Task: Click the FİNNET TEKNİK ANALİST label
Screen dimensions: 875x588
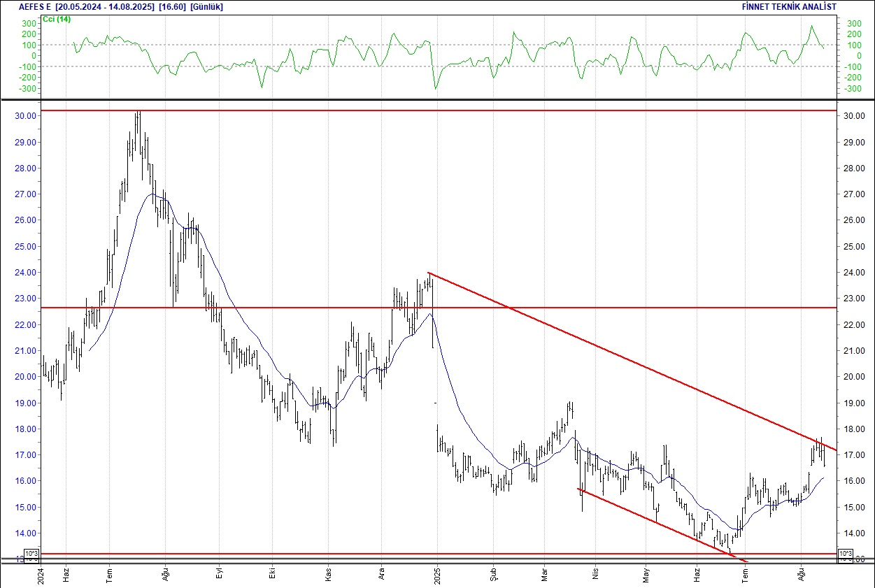Action: click(x=789, y=7)
